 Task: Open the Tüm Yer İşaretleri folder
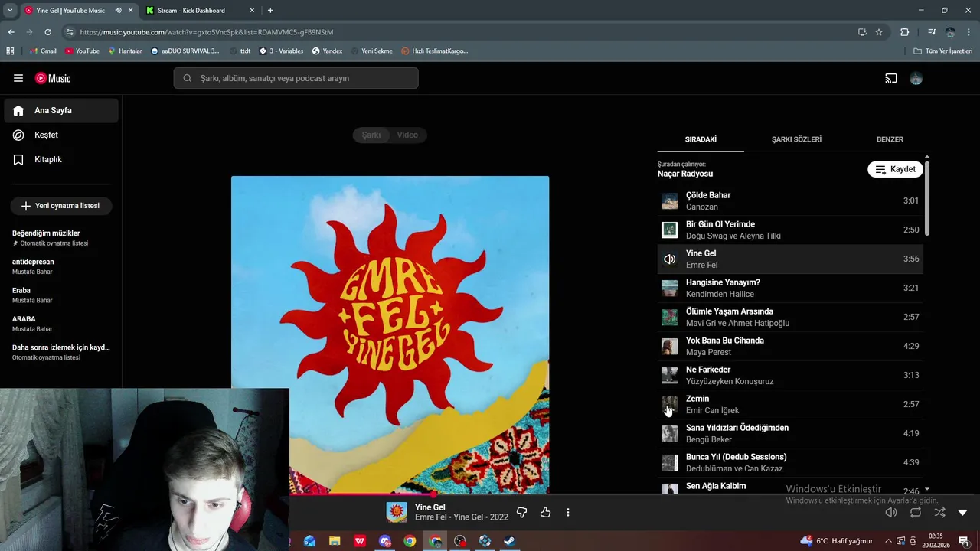pyautogui.click(x=943, y=51)
